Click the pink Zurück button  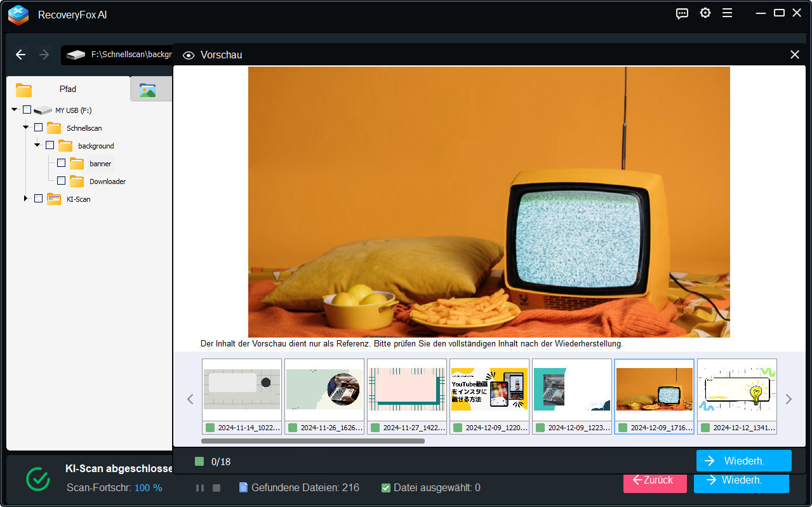click(x=655, y=480)
